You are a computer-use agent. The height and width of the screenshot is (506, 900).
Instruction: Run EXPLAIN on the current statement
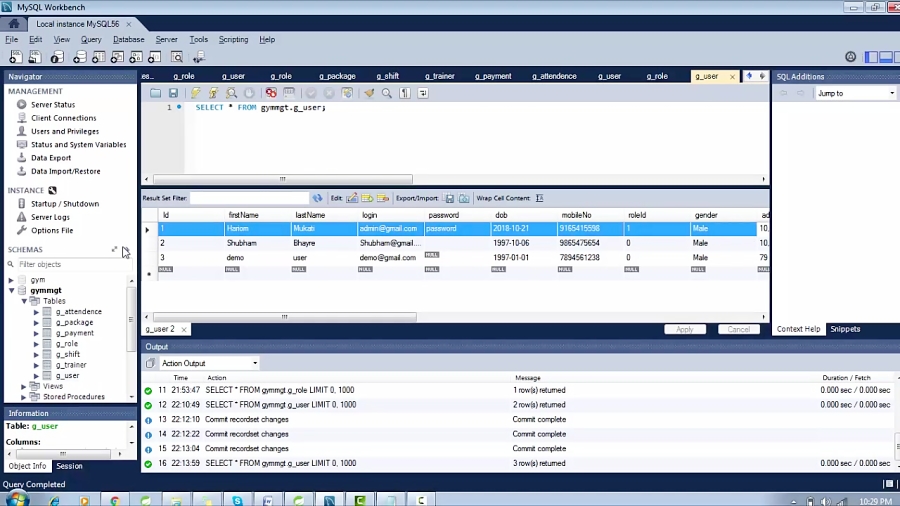(x=231, y=93)
